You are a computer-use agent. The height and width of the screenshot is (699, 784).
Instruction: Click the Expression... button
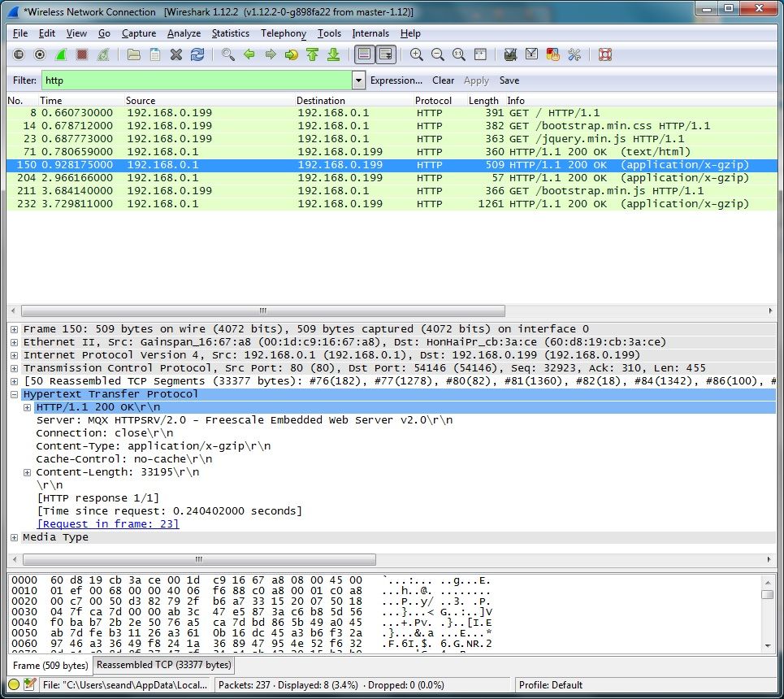point(396,80)
